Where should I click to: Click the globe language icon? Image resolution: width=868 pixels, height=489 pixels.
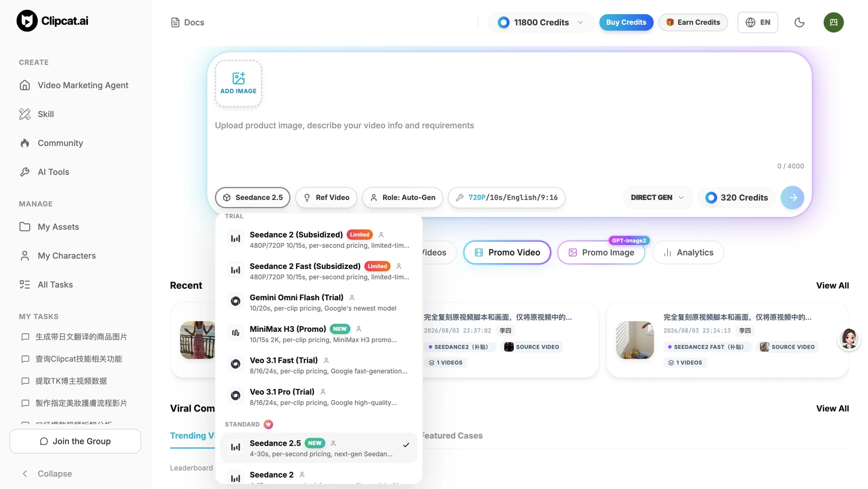point(750,22)
